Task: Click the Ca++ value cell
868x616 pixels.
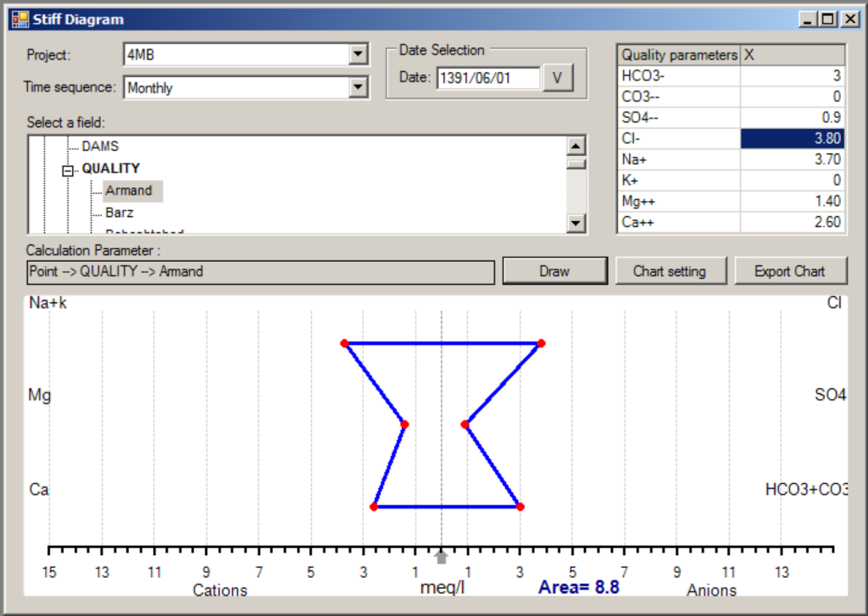Action: pos(792,222)
